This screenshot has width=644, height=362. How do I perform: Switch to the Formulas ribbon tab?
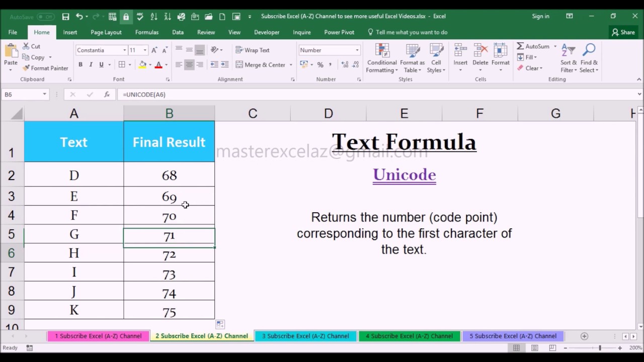[147, 32]
